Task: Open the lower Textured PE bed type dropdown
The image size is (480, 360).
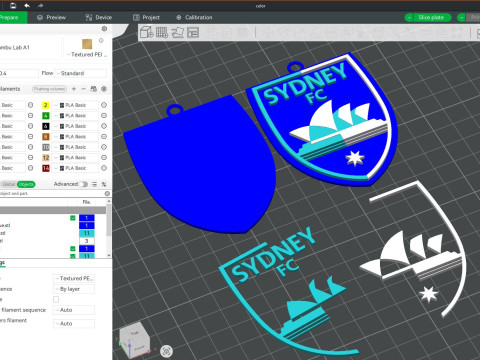Action: (74, 278)
